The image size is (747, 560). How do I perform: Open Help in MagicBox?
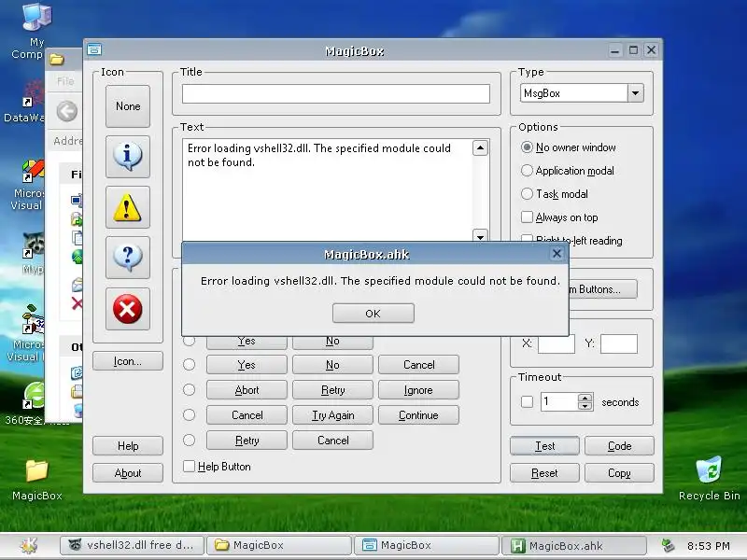pos(128,446)
